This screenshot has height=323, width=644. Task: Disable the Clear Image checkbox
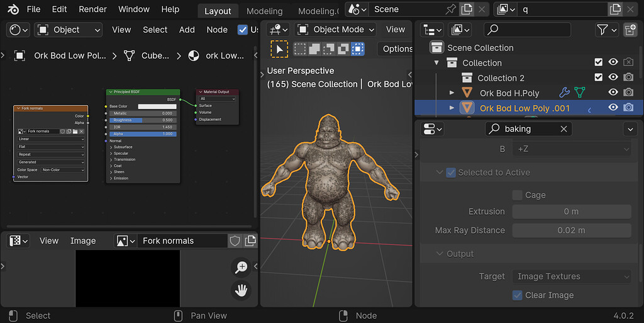coord(517,295)
